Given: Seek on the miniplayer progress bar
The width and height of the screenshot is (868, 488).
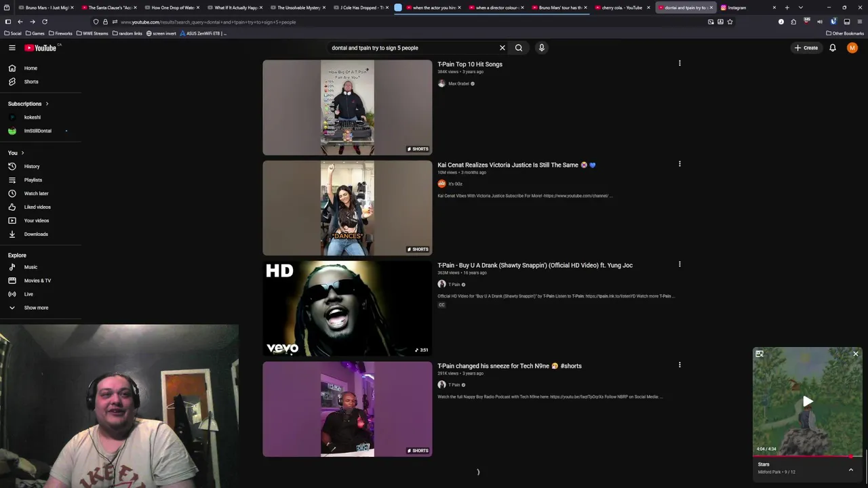Looking at the screenshot, I should [x=808, y=456].
